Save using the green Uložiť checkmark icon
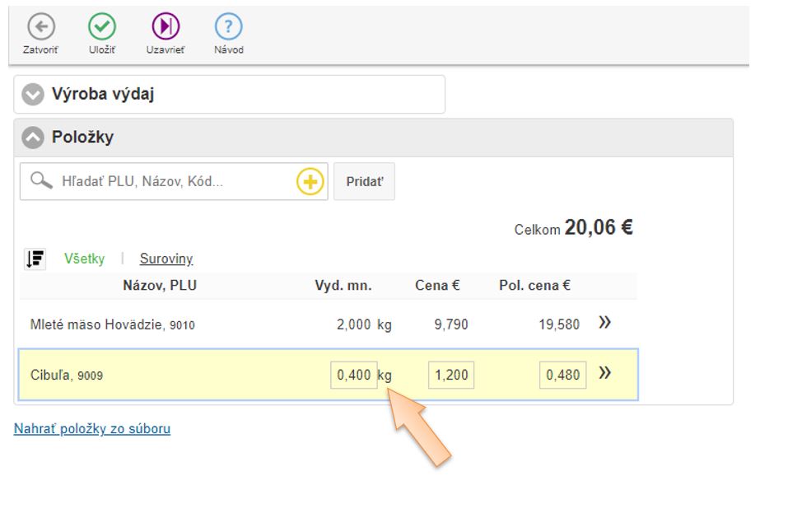Screen dimensions: 788x532 click(102, 27)
